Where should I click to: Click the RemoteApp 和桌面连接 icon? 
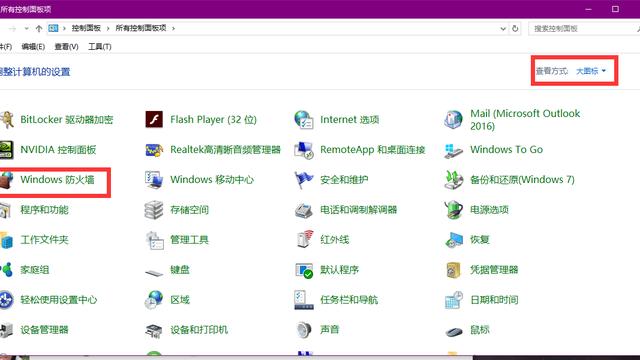(304, 150)
